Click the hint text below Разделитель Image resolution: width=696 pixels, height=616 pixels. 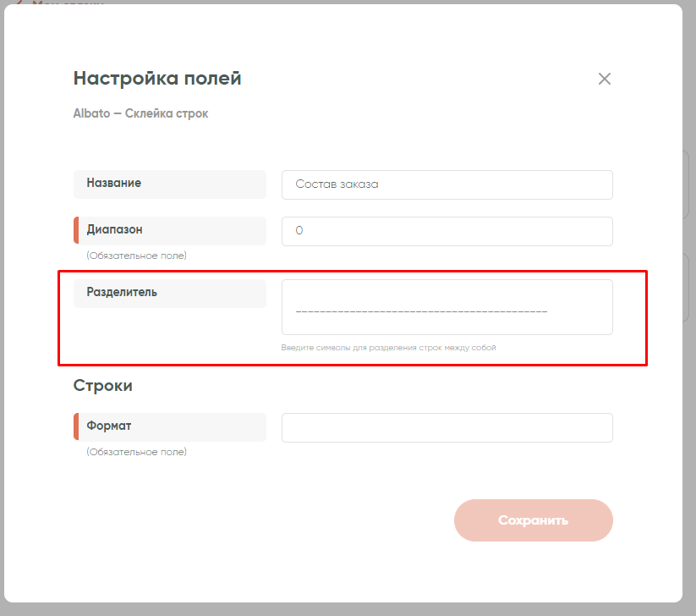(x=388, y=348)
